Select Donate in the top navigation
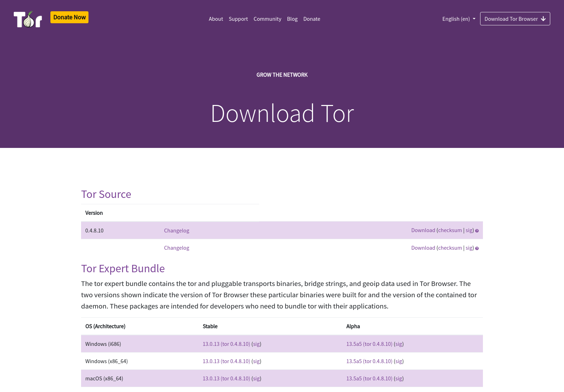Screen dimensions: 564x392 click(312, 19)
